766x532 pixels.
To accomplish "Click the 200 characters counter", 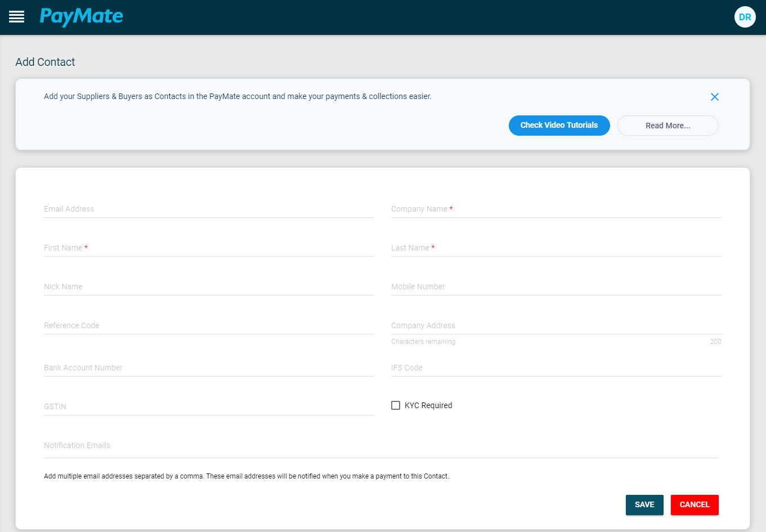I will (x=715, y=342).
